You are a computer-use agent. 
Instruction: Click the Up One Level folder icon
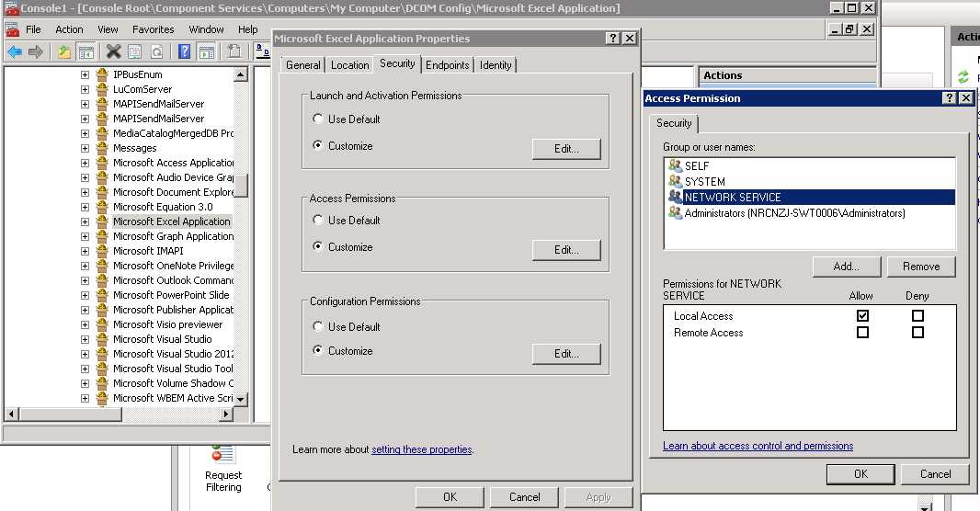[63, 51]
